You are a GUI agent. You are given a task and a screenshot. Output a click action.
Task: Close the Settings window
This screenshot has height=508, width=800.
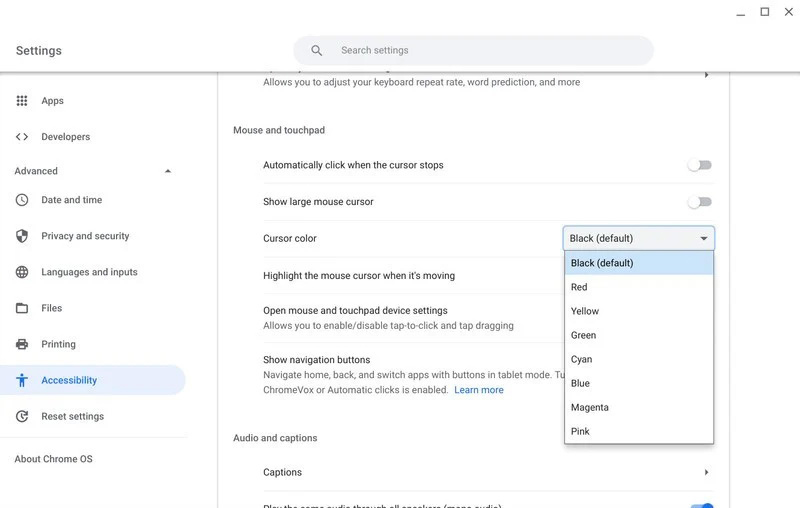[789, 12]
